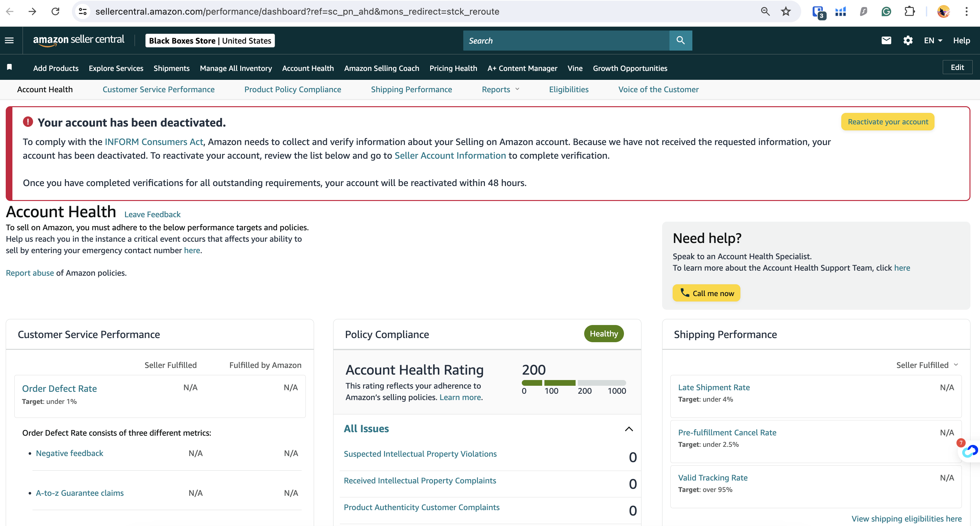Switch to Voice of the Customer tab
Image resolution: width=980 pixels, height=526 pixels.
(x=659, y=89)
